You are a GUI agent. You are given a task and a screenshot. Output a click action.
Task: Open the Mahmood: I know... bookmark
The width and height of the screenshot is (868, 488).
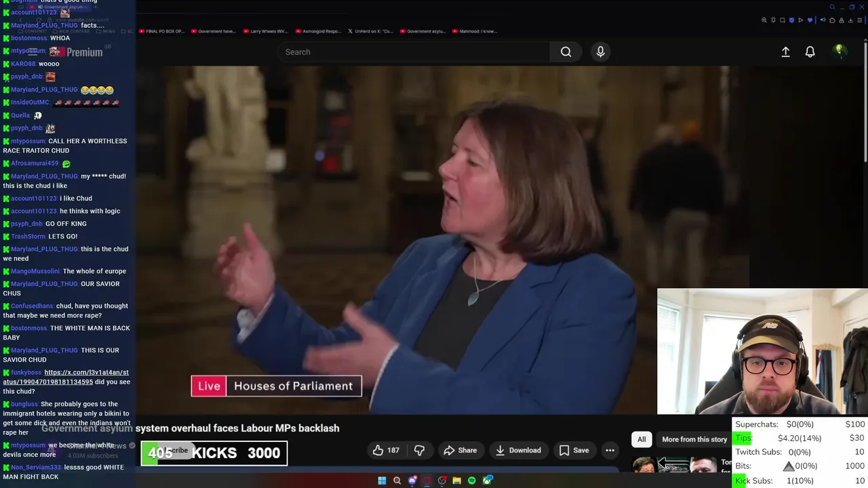(x=475, y=31)
